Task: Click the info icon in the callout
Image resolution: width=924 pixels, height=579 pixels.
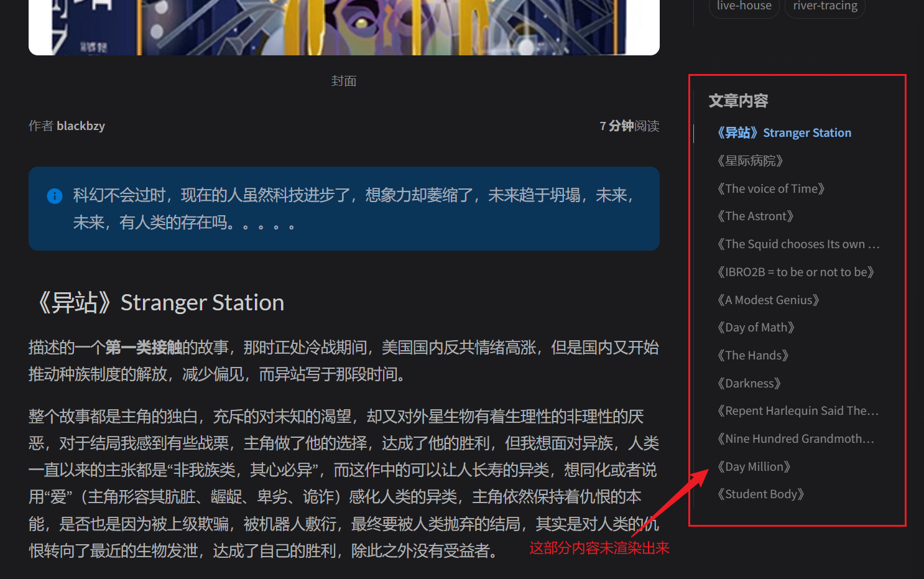Action: (55, 196)
